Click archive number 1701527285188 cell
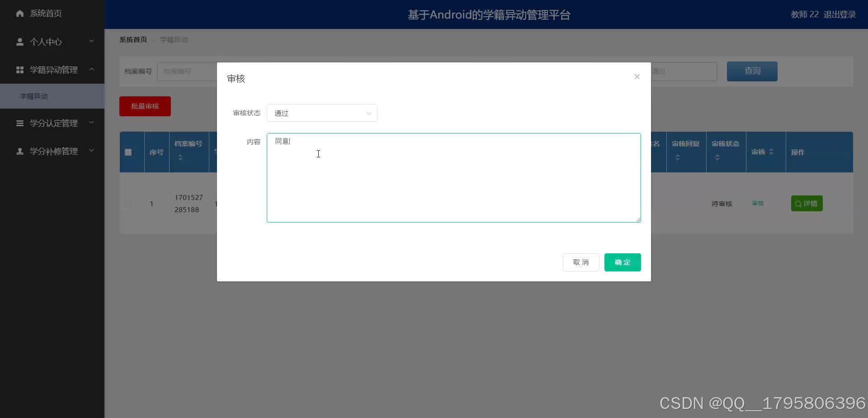Screen dimensions: 868x418 coord(189,204)
